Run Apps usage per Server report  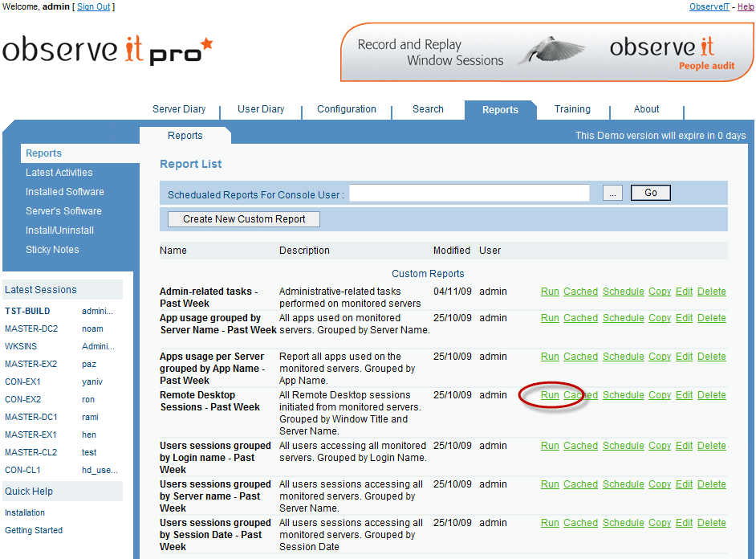(x=550, y=357)
